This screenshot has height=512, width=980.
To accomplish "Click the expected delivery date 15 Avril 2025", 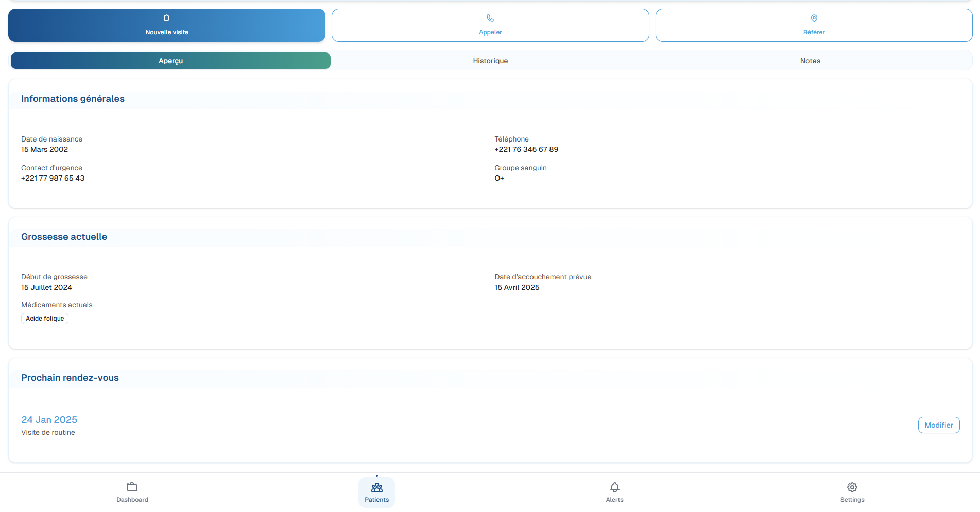I will point(517,287).
